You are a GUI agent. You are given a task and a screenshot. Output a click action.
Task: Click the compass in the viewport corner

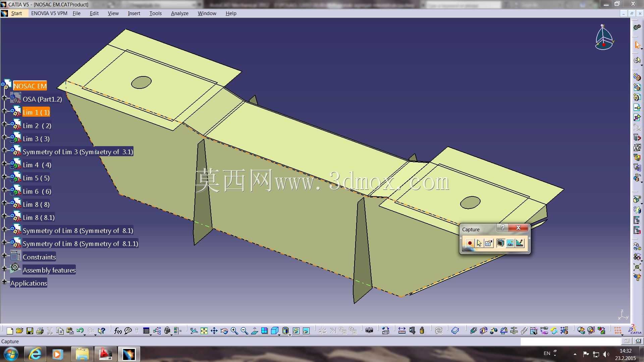tap(604, 37)
